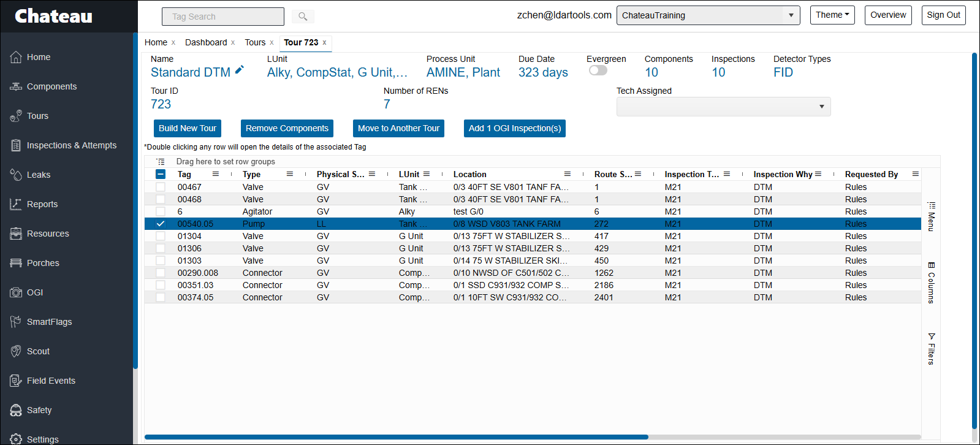980x445 pixels.
Task: Toggle the select-all header checkbox
Action: (161, 174)
